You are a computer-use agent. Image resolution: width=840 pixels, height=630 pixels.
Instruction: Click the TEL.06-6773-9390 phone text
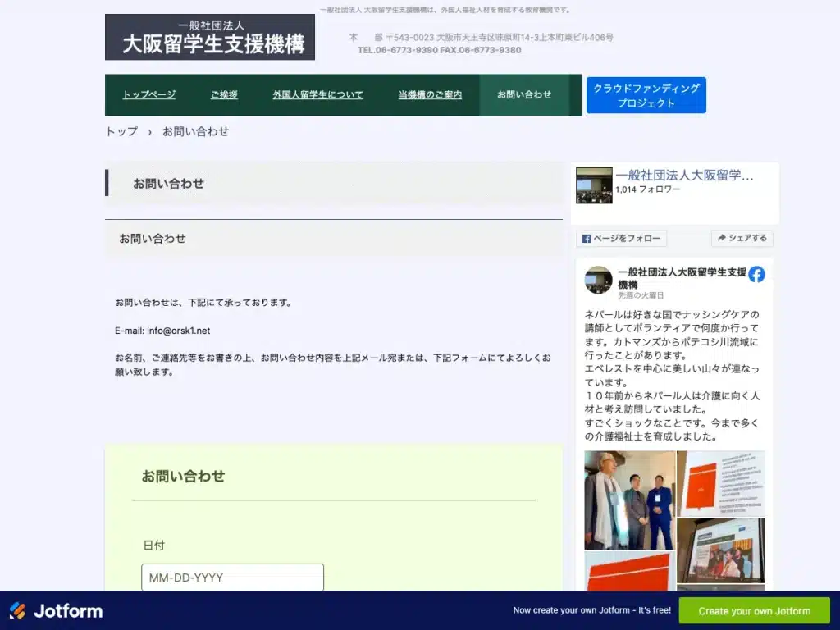(x=398, y=50)
